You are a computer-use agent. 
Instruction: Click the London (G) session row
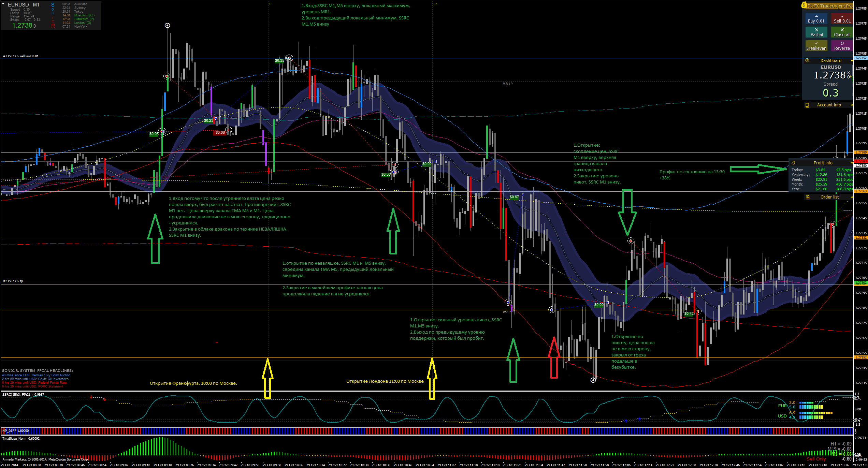point(77,23)
